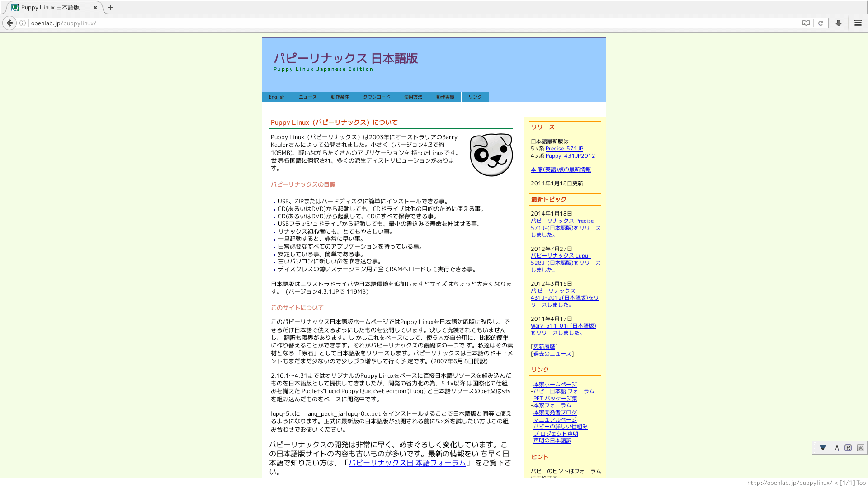
Task: Click the wrench settings icon in IME panel
Action: (x=860, y=448)
